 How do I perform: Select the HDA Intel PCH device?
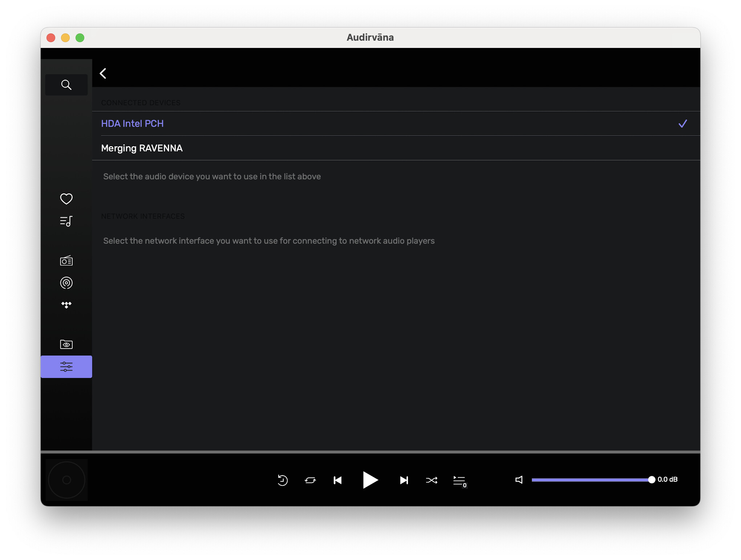[x=132, y=123]
